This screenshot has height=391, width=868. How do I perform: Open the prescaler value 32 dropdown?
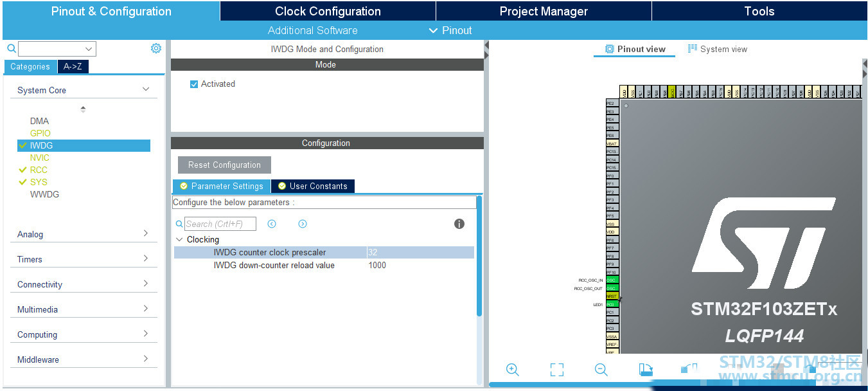420,253
